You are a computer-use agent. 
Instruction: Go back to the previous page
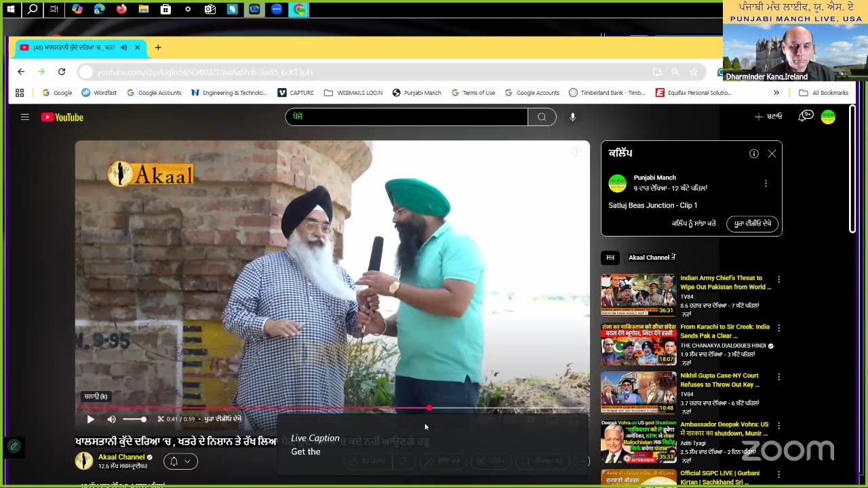21,72
